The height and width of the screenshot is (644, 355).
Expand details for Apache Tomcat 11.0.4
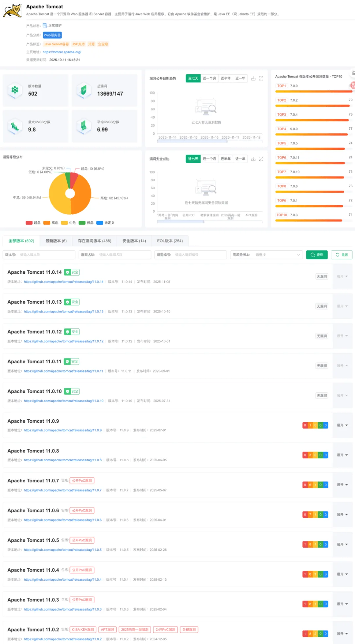(x=342, y=574)
